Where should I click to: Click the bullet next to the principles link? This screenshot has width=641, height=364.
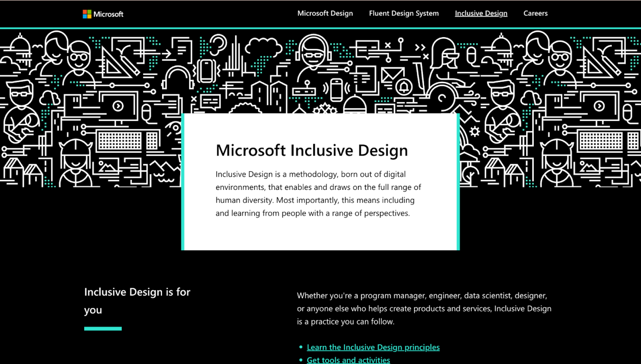(300, 347)
